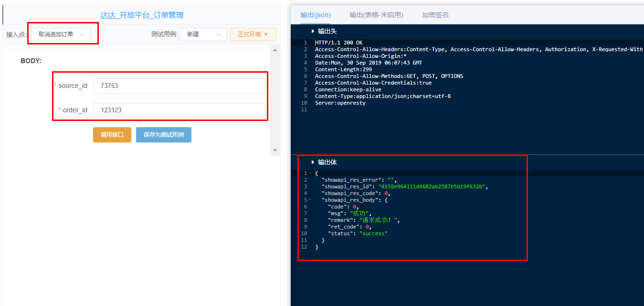
Task: Fold the JSON root brace at line 1
Action: pos(310,173)
